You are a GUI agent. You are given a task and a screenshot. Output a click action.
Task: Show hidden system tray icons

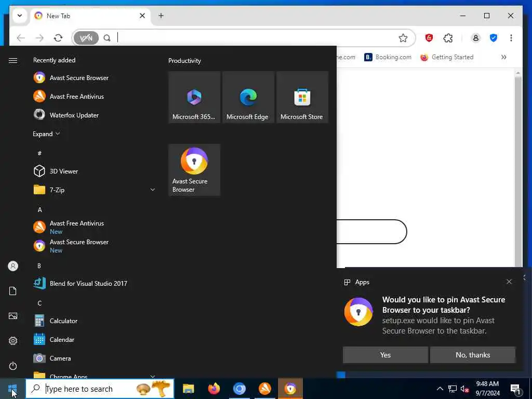coord(440,389)
